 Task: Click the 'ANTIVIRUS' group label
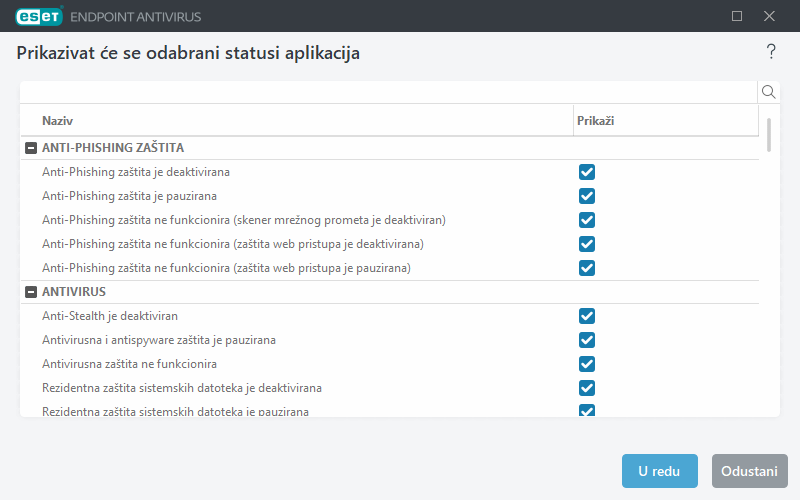coord(74,292)
